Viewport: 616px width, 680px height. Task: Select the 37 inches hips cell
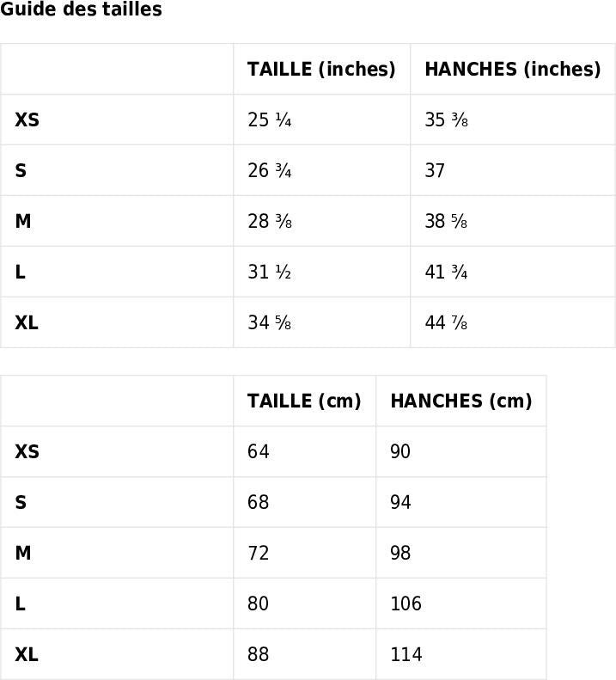click(x=436, y=170)
